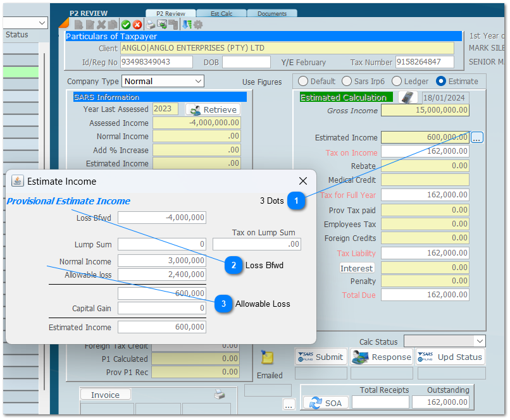Click the Normal Income field in dialog
The image size is (510, 420).
[x=161, y=261]
